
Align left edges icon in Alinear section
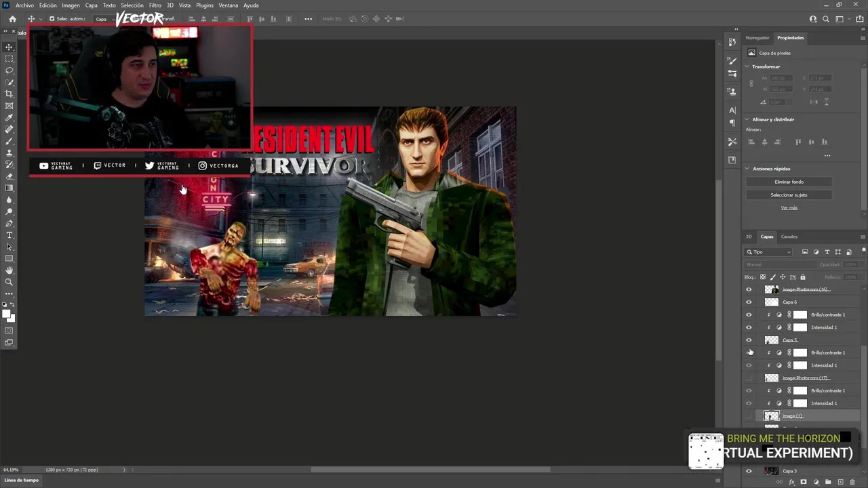pyautogui.click(x=751, y=142)
